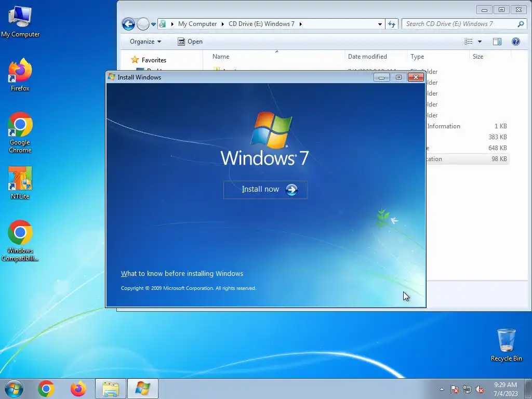Select the Install Windows taskbar button

point(142,389)
